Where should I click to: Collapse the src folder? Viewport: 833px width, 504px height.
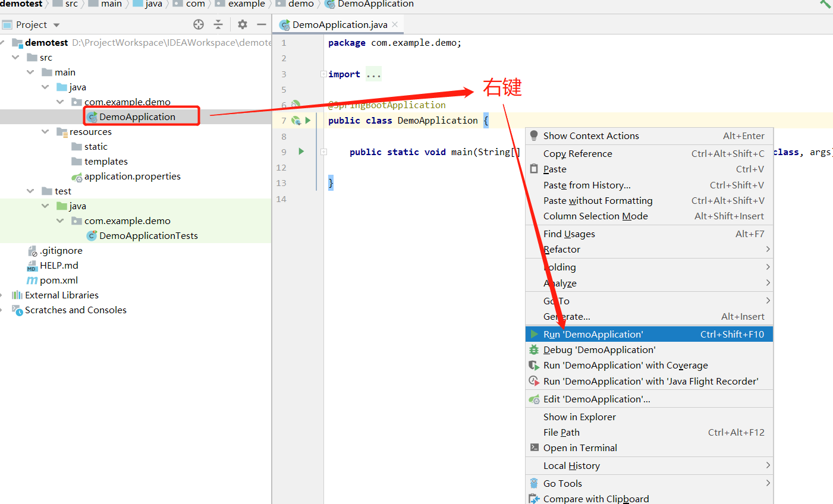[16, 58]
